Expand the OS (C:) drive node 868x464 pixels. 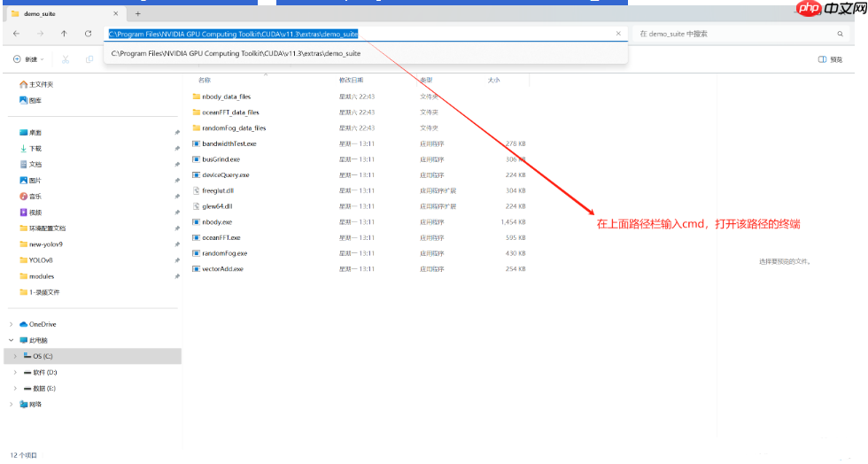[15, 356]
